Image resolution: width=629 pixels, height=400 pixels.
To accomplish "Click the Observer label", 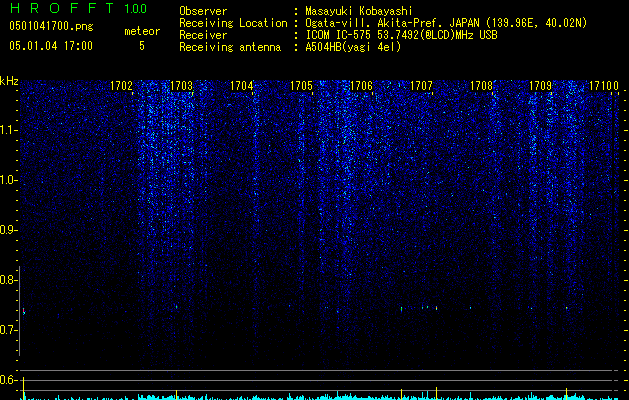I will [203, 11].
